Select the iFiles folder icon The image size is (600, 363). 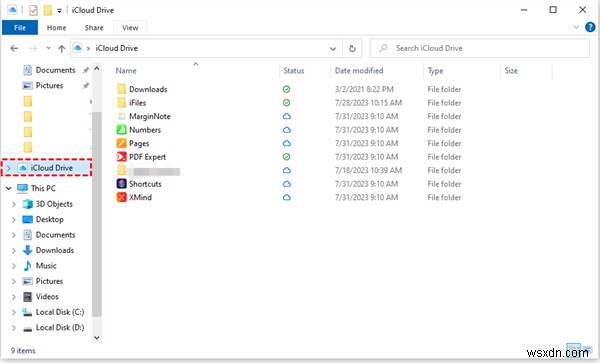coord(121,103)
